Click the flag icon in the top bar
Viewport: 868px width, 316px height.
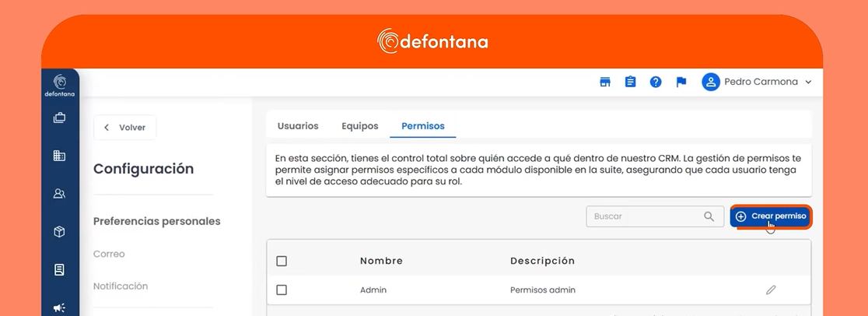coord(681,82)
